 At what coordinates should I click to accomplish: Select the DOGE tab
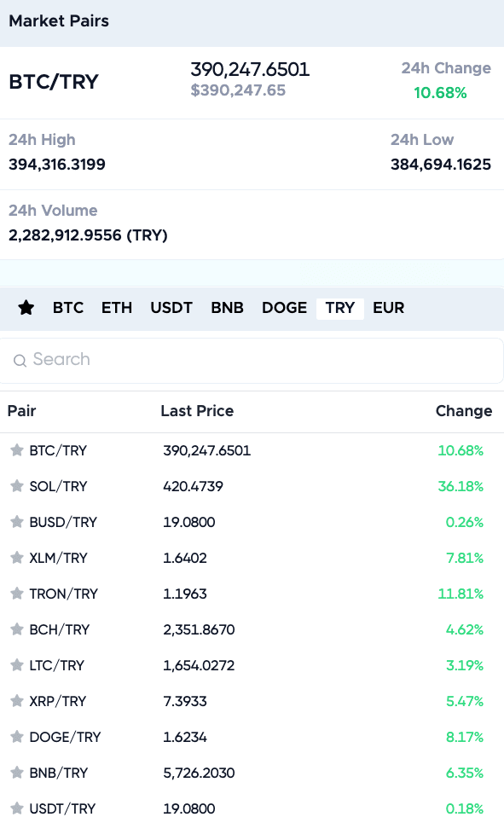click(x=284, y=308)
